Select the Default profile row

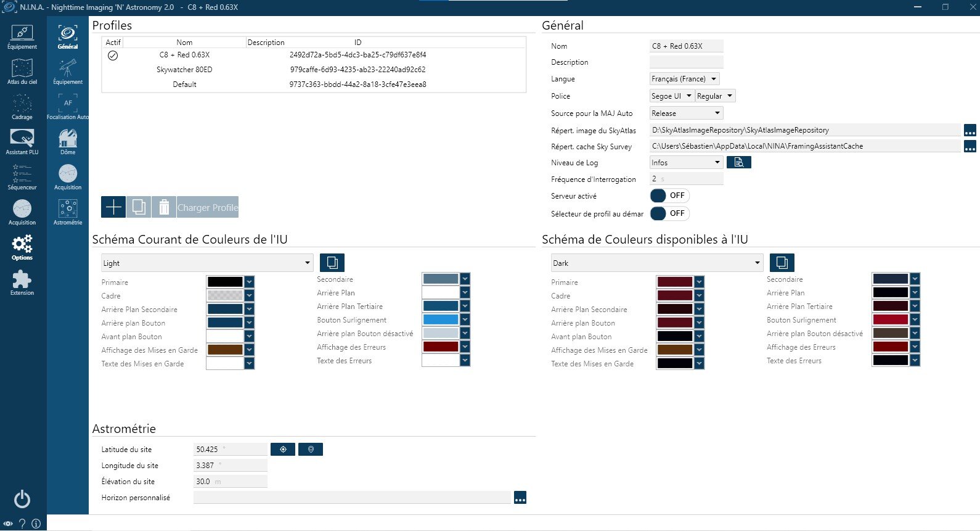coord(314,84)
